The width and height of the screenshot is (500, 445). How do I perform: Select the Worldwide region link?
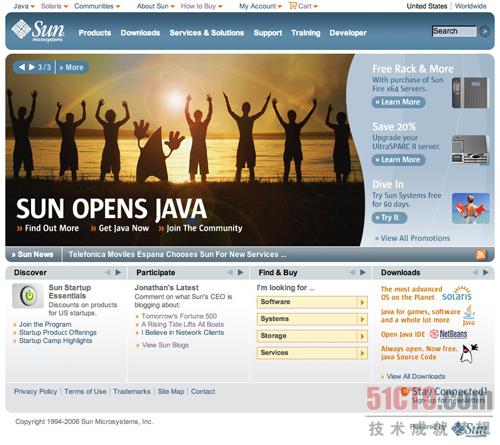[470, 6]
